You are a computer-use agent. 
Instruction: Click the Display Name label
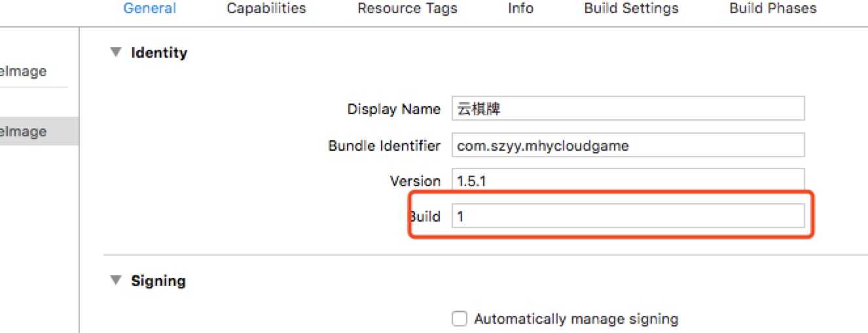(393, 109)
